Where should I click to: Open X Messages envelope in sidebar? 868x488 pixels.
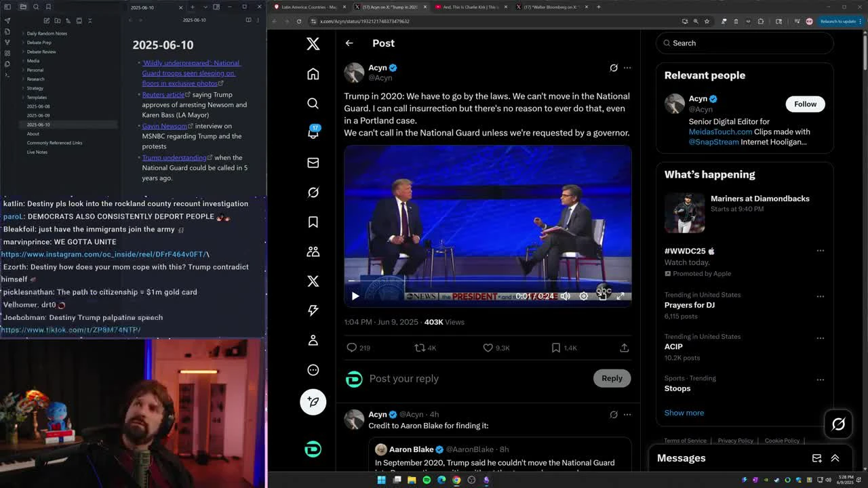coord(313,163)
